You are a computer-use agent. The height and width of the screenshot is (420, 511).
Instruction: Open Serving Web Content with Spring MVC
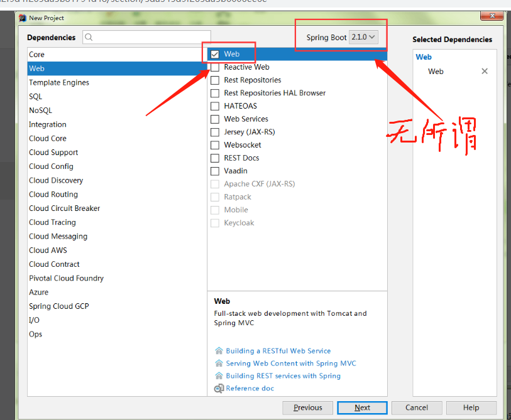pyautogui.click(x=291, y=363)
